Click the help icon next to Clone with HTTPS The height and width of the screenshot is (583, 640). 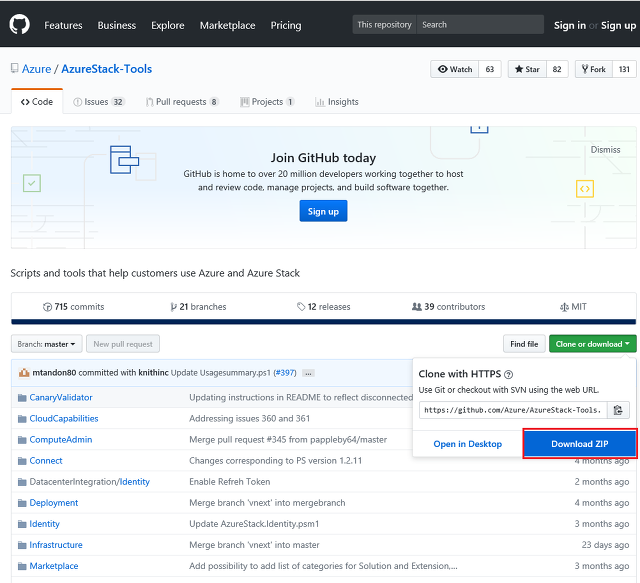pyautogui.click(x=508, y=374)
